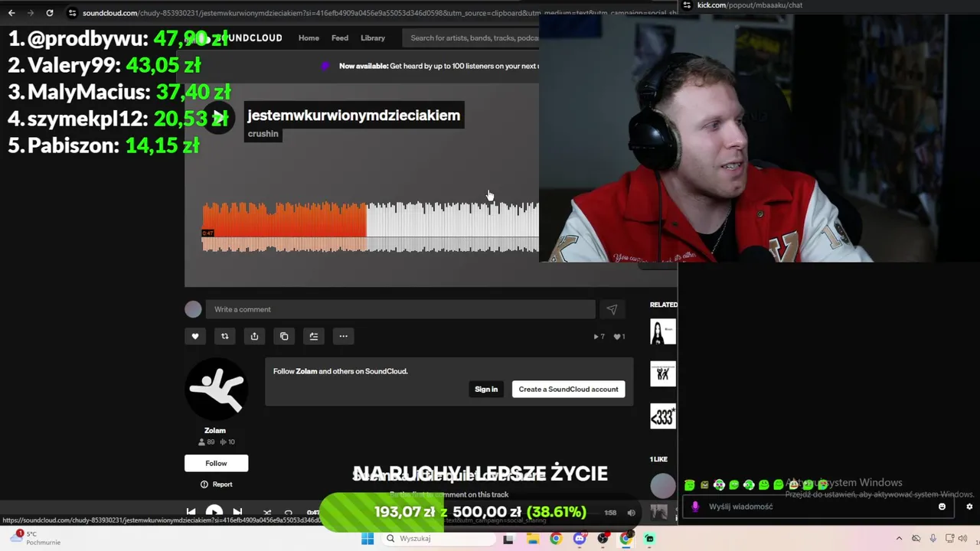Viewport: 980px width, 551px height.
Task: Report the track
Action: pyautogui.click(x=216, y=484)
